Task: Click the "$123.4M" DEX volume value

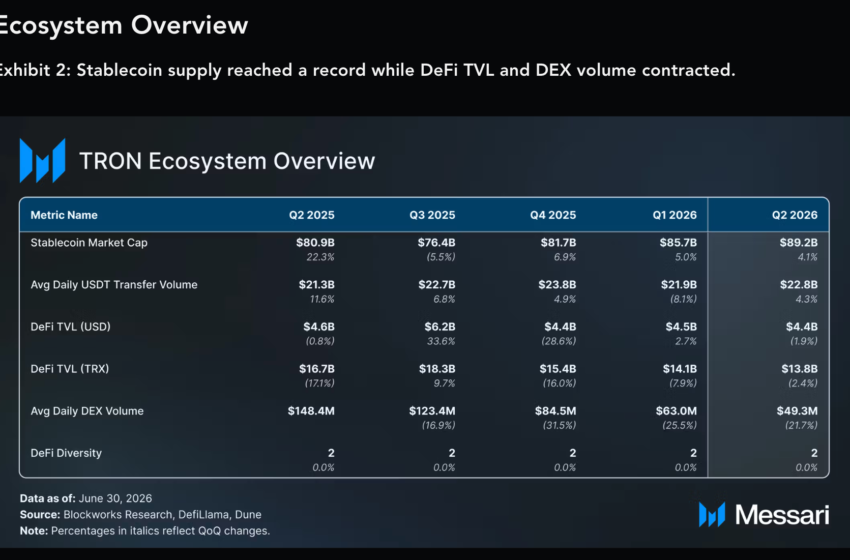Action: coord(432,411)
